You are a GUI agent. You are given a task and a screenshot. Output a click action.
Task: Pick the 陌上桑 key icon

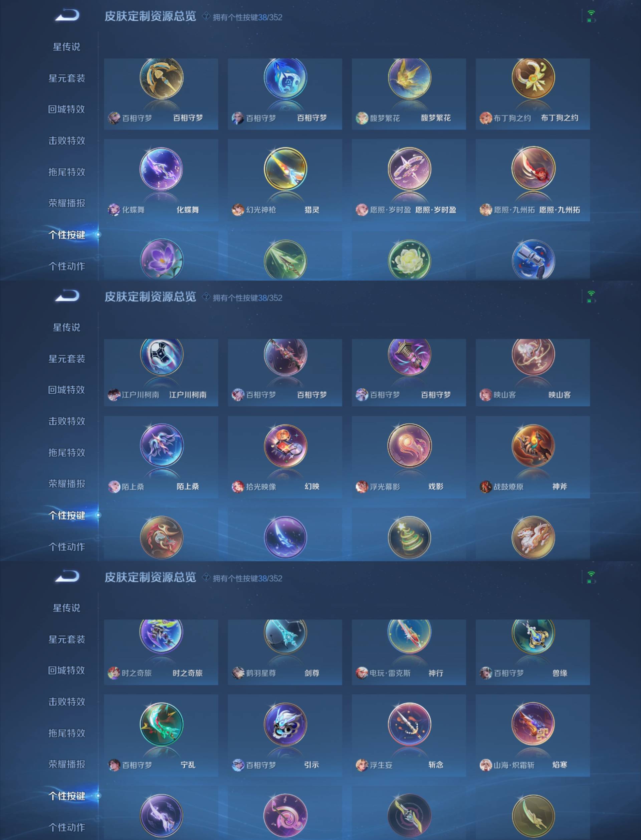pyautogui.click(x=161, y=446)
